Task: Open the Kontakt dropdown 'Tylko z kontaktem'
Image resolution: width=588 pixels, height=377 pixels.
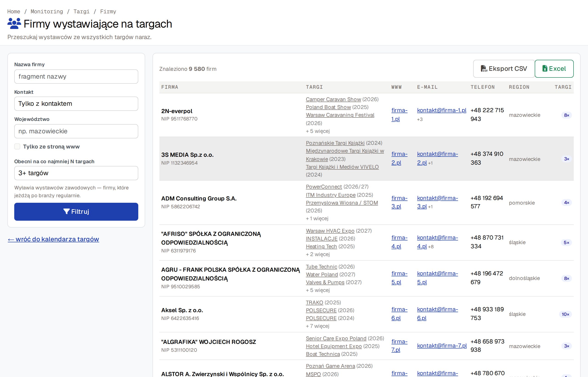Action: pos(76,103)
